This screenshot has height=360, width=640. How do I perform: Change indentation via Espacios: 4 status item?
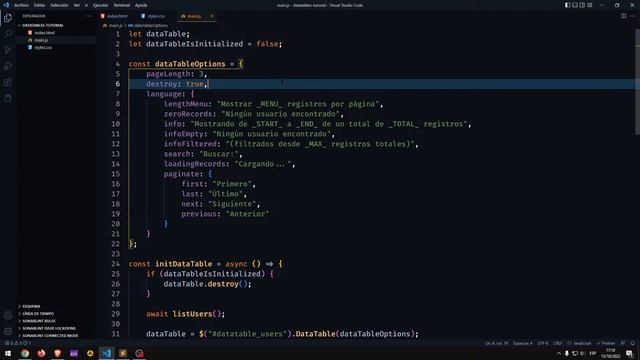(523, 343)
